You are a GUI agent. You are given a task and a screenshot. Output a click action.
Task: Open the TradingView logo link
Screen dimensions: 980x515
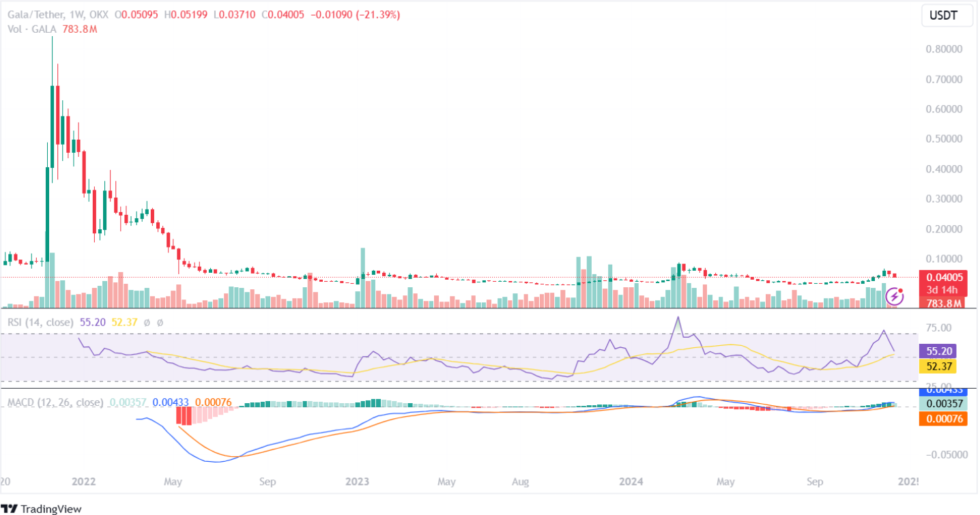click(43, 508)
